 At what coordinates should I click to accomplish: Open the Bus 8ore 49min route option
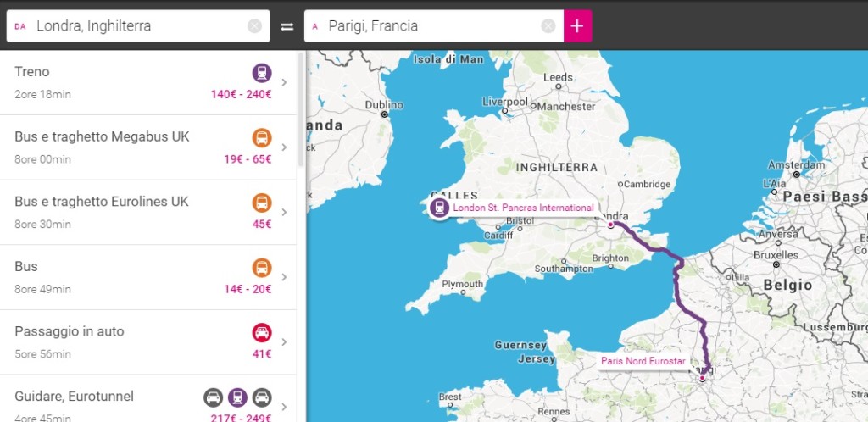pos(127,277)
